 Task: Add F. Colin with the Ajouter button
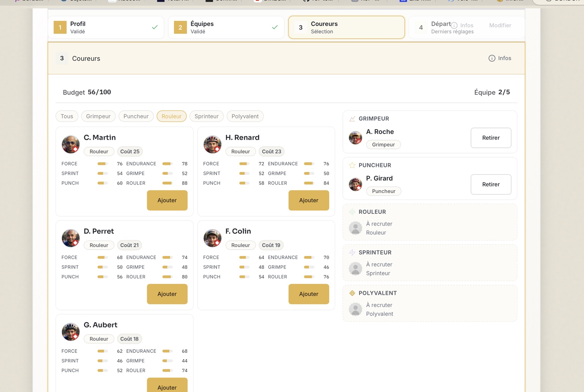(308, 294)
